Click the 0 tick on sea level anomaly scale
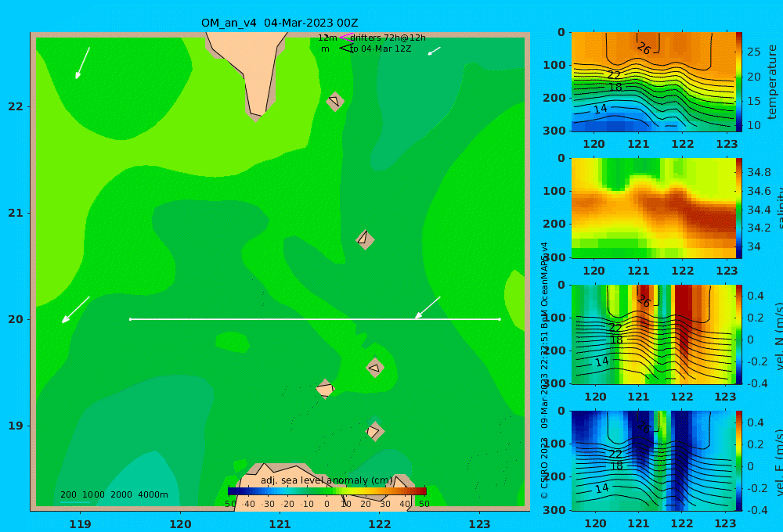 (327, 504)
